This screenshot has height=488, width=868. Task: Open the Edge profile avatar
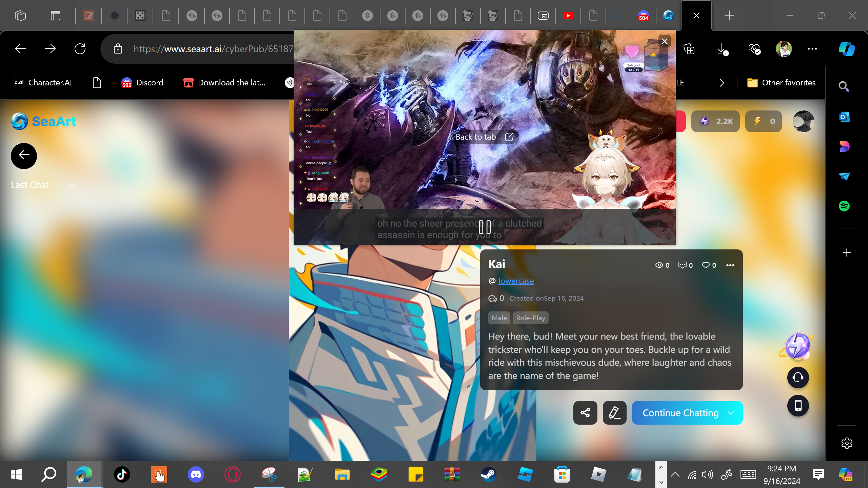click(784, 49)
